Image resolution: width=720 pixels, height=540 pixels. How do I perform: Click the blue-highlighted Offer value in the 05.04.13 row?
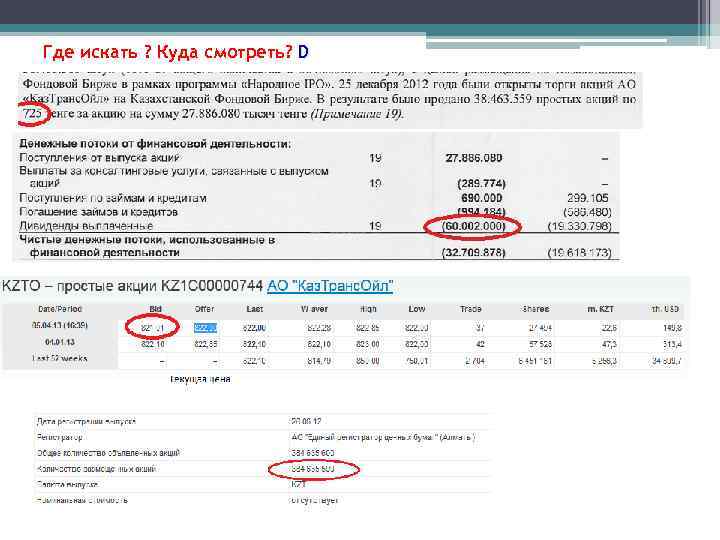[205, 328]
